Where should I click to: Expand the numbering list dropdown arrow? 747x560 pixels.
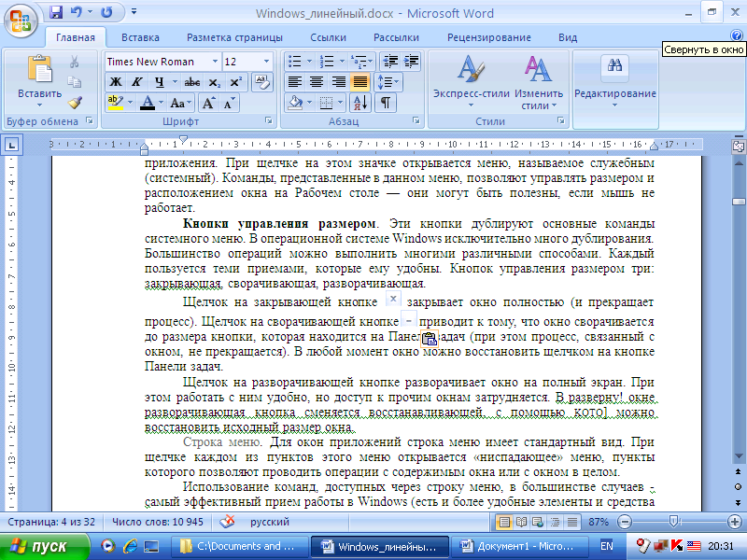[x=342, y=62]
